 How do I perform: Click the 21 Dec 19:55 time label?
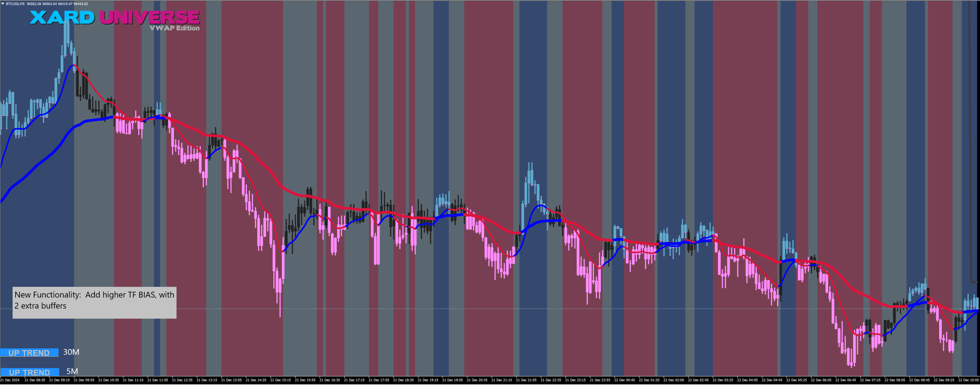click(x=452, y=380)
